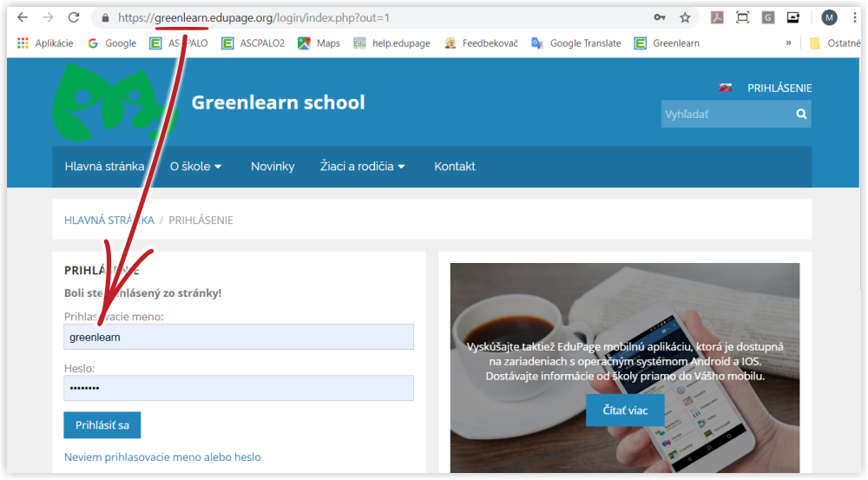Image resolution: width=868 pixels, height=480 pixels.
Task: Click the PRIHLÁSENIE link in the header
Action: click(x=779, y=88)
